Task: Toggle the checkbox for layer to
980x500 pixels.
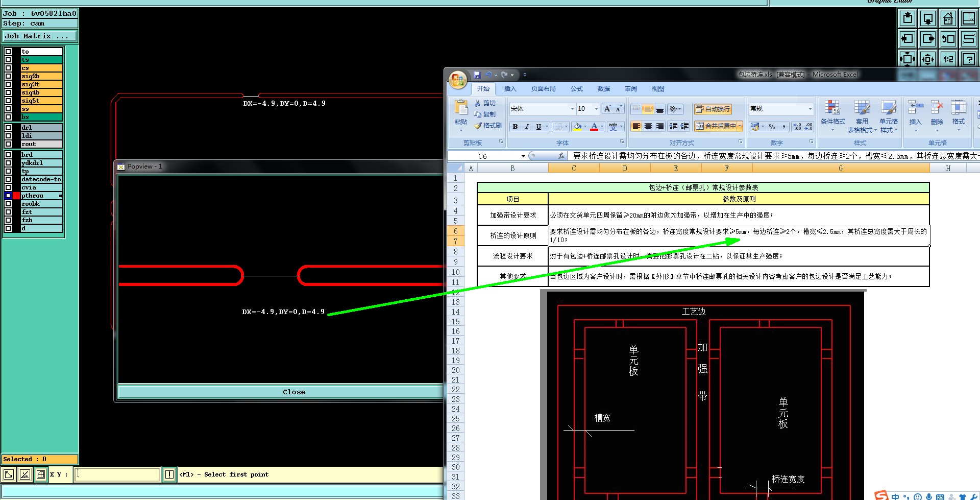Action: click(x=8, y=52)
